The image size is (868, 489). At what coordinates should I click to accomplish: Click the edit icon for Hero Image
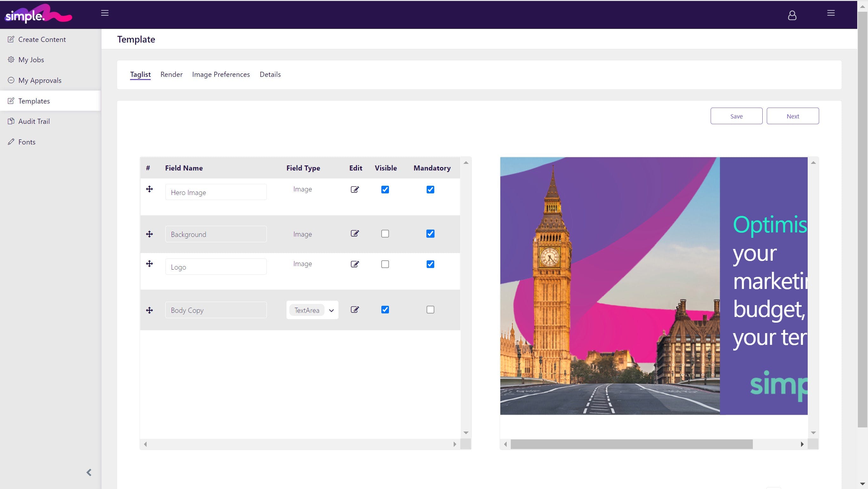(x=354, y=190)
